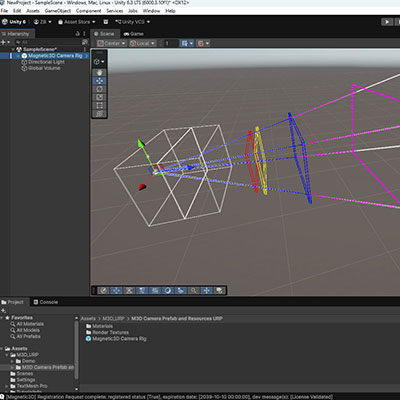The width and height of the screenshot is (400, 400).
Task: Click the Unity 6 logo button
Action: (14, 22)
